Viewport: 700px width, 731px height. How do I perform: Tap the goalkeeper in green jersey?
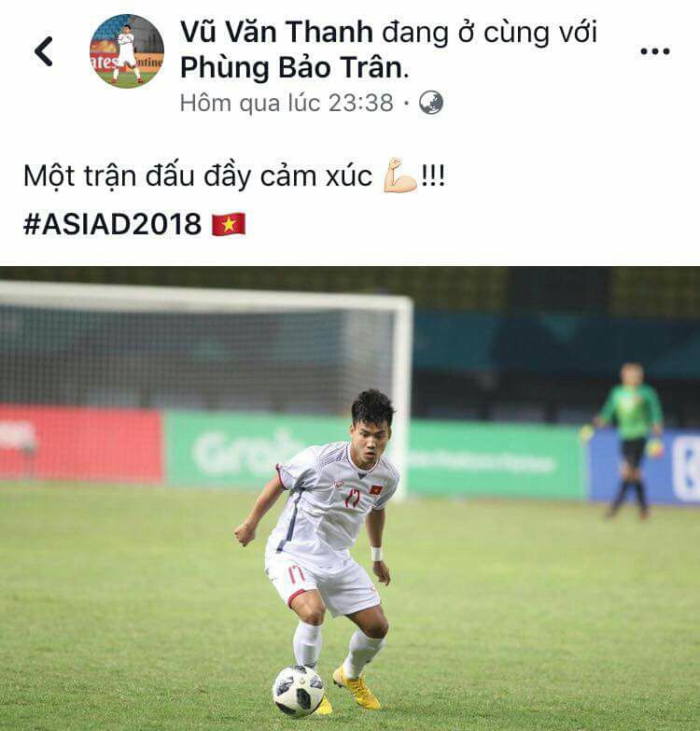pyautogui.click(x=631, y=440)
